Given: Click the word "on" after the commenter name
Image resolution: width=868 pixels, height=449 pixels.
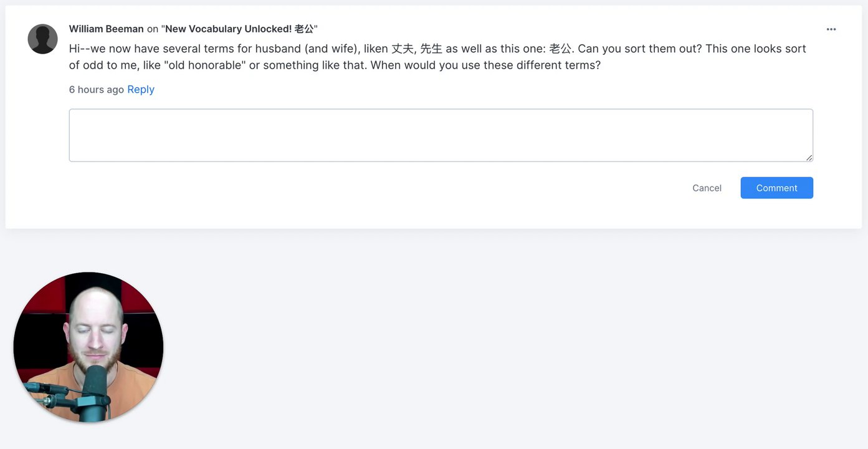Looking at the screenshot, I should pos(153,29).
